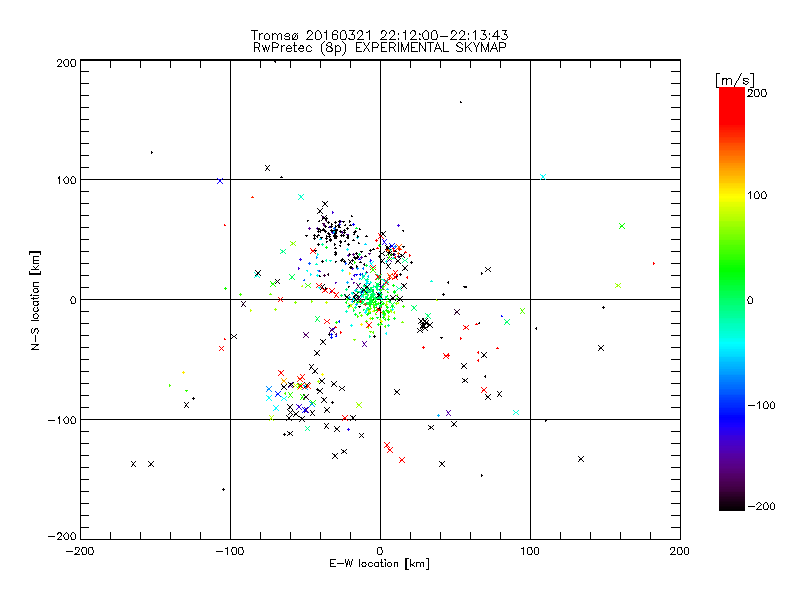Click the black dot near 55 km east, 165 km north

click(x=461, y=102)
